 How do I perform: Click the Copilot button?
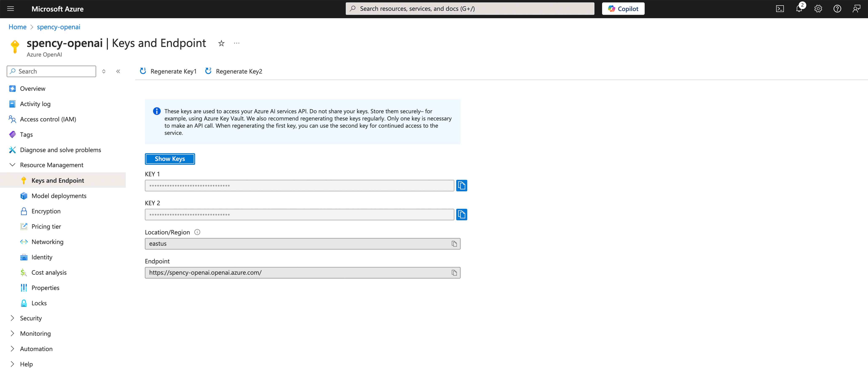pos(623,9)
